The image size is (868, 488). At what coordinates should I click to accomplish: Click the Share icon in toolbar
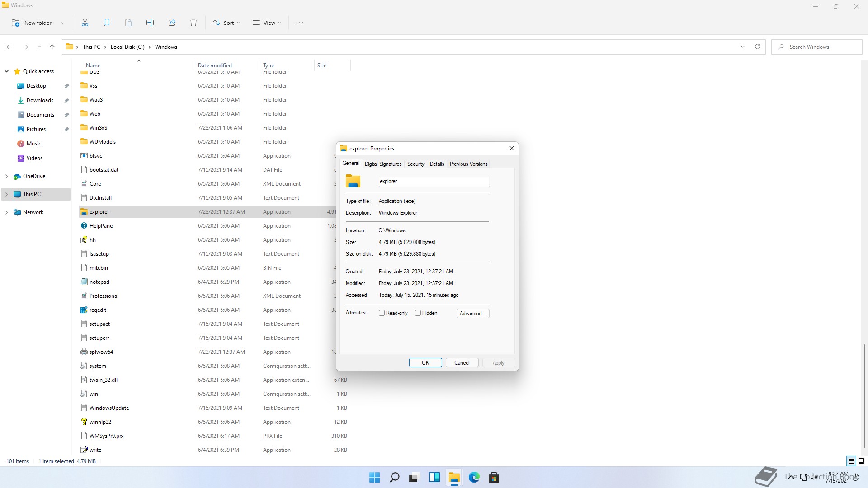(172, 23)
